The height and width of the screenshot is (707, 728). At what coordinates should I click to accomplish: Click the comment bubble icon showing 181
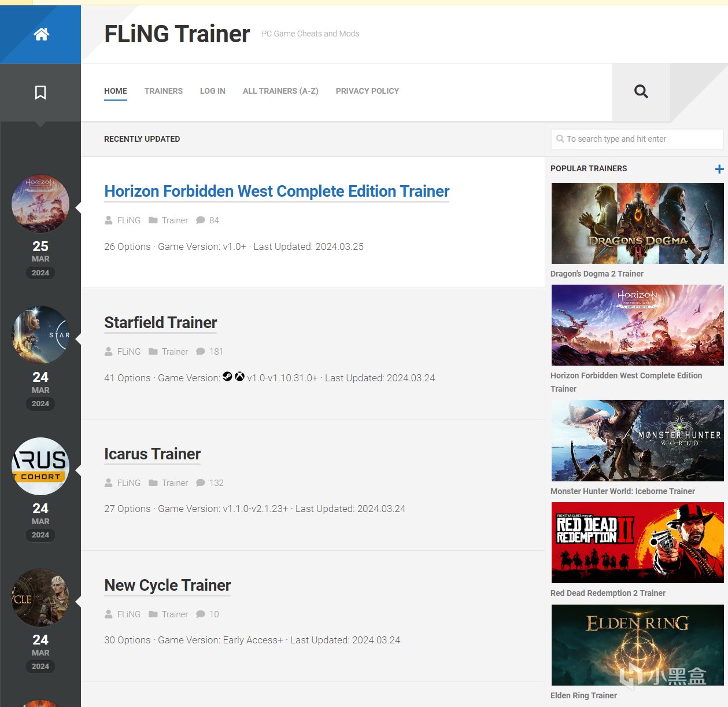201,351
